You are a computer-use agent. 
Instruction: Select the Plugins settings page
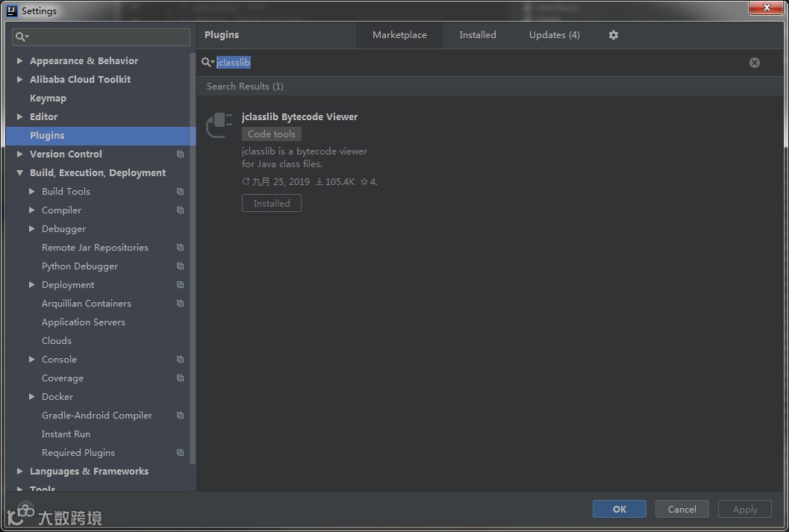click(101, 135)
